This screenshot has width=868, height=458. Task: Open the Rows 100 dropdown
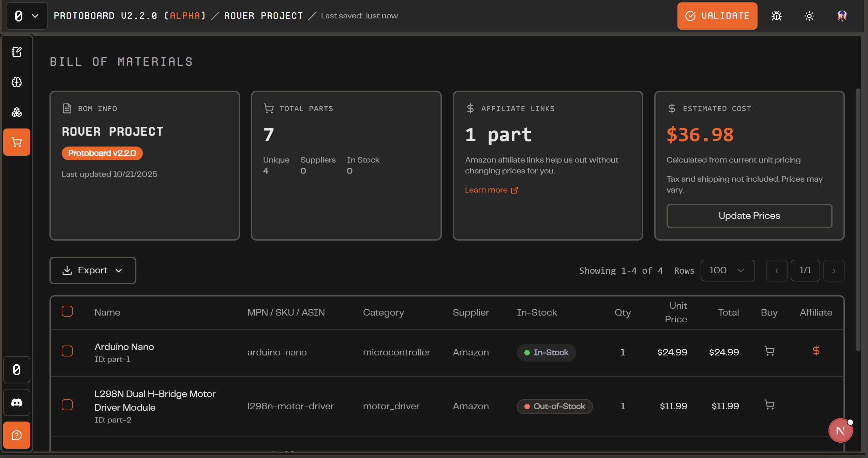point(727,271)
